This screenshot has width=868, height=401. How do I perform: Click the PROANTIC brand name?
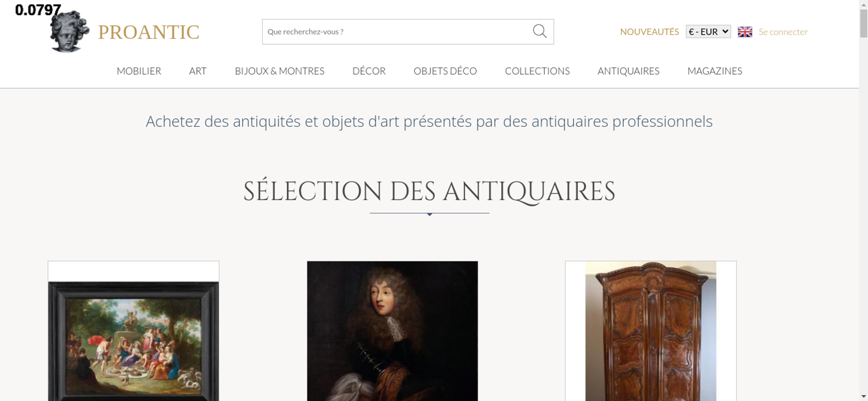click(x=148, y=32)
